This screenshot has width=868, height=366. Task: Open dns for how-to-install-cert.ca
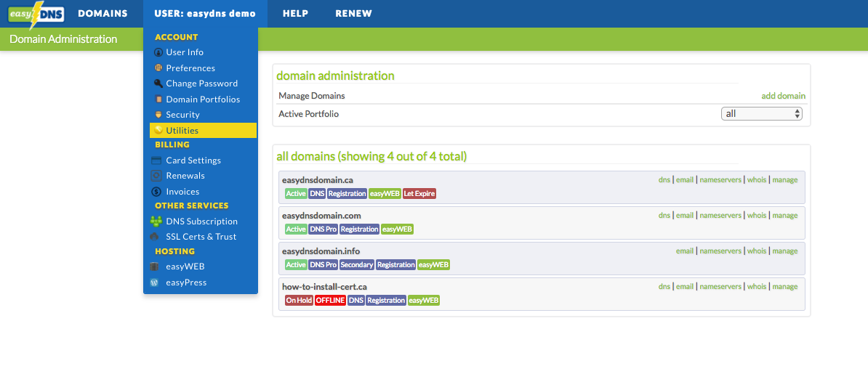(664, 286)
